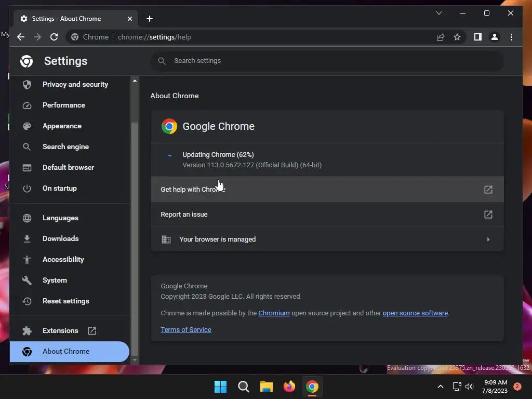
Task: Click the Default browser window icon
Action: 27,168
